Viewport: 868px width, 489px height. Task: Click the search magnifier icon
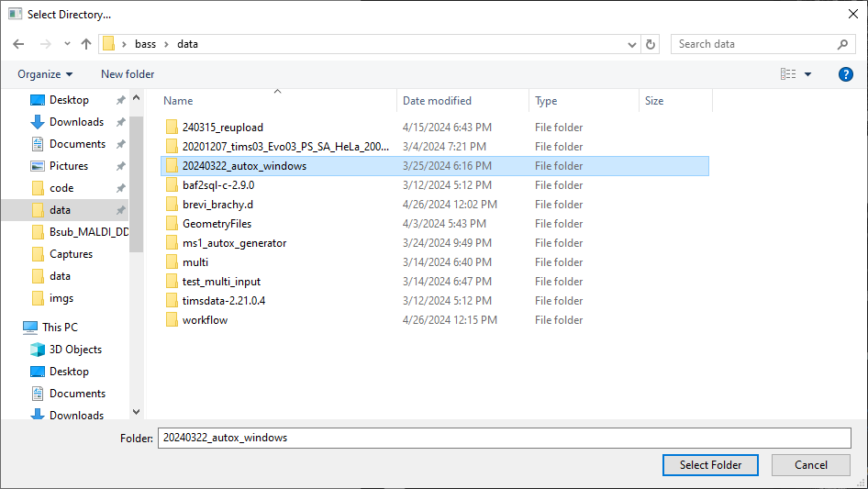point(842,44)
